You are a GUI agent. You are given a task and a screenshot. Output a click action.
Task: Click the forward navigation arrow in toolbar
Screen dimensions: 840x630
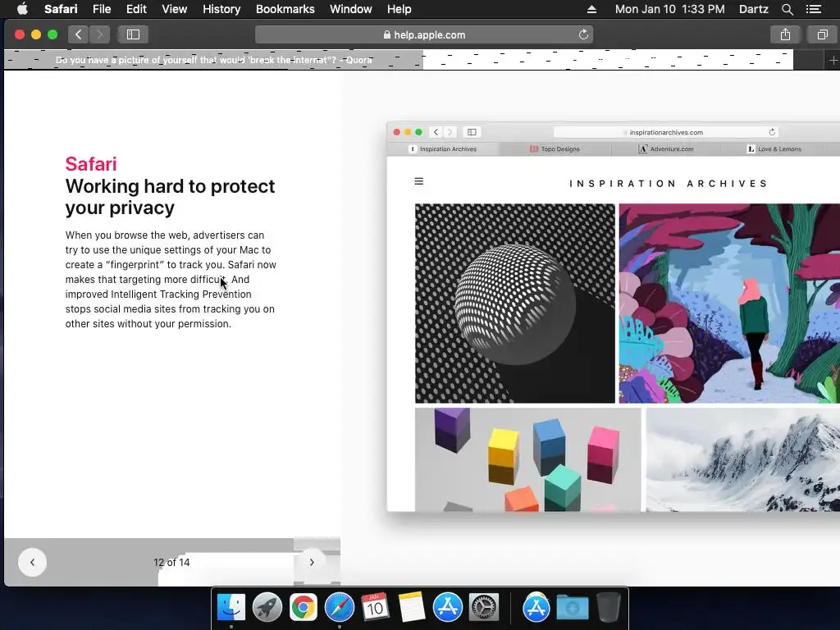99,34
